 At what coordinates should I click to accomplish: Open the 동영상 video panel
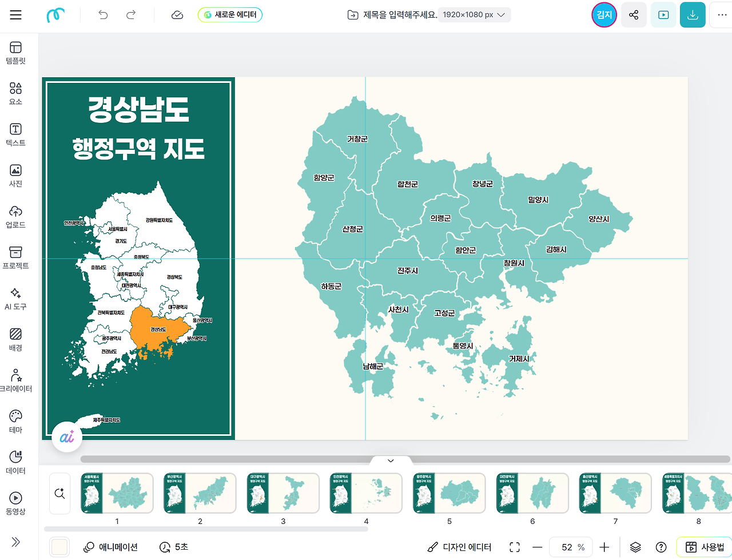[x=15, y=504]
